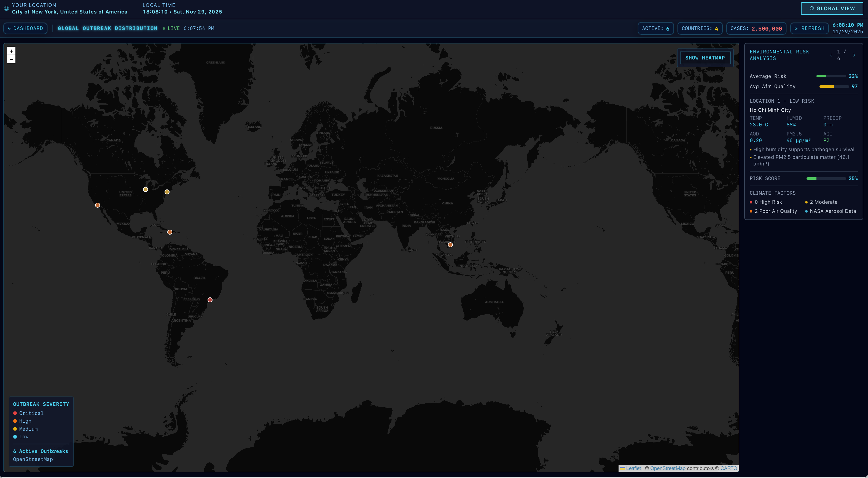This screenshot has width=868, height=478.
Task: Open the OpenStreetMap attribution link
Action: click(668, 468)
